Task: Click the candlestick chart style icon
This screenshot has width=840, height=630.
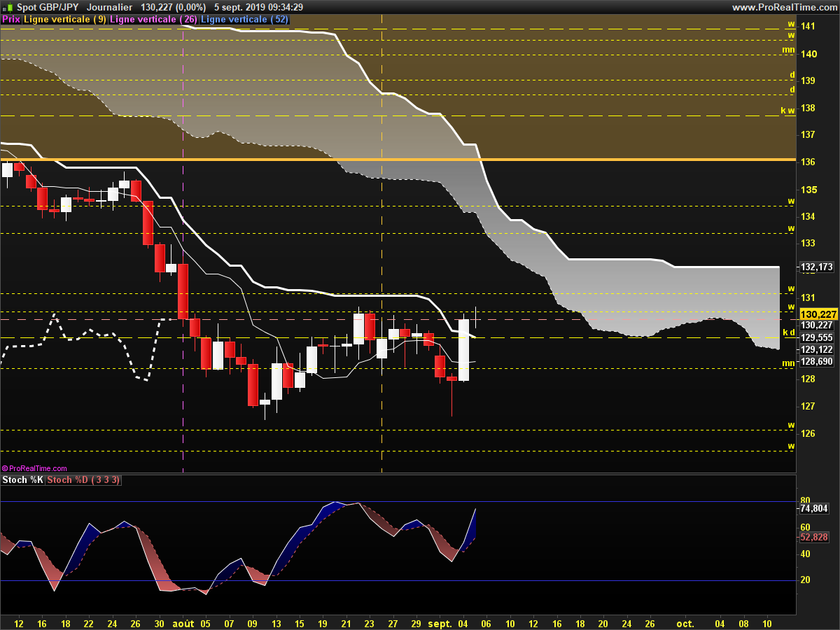Action: coord(6,7)
